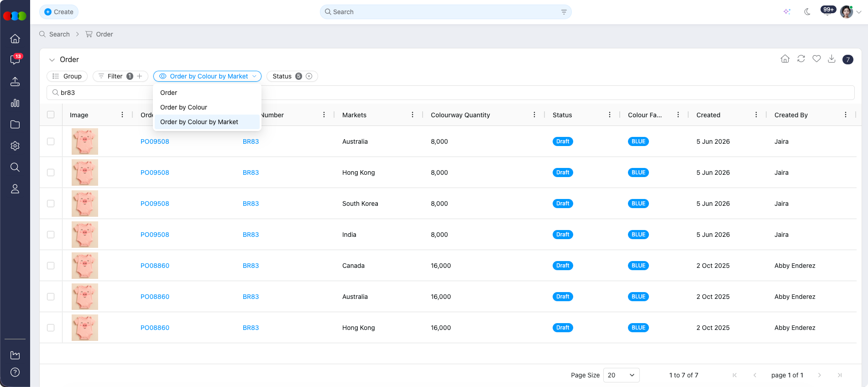868x387 pixels.
Task: Collapse the Order panel chevron
Action: pos(52,60)
